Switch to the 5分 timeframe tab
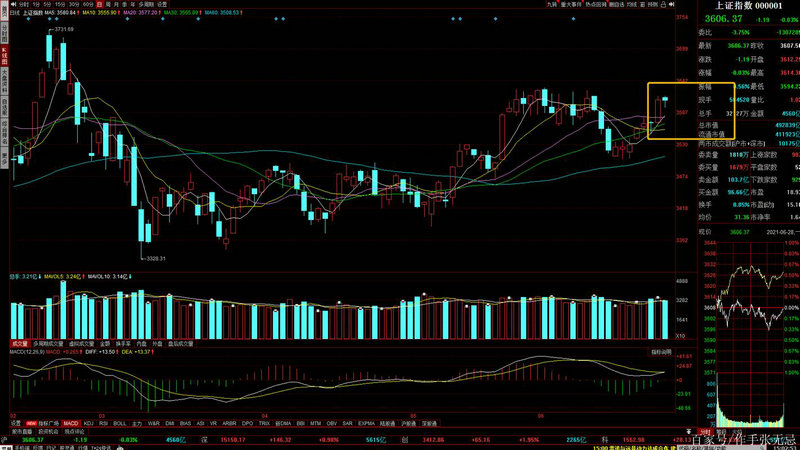The height and width of the screenshot is (450, 800). (45, 5)
